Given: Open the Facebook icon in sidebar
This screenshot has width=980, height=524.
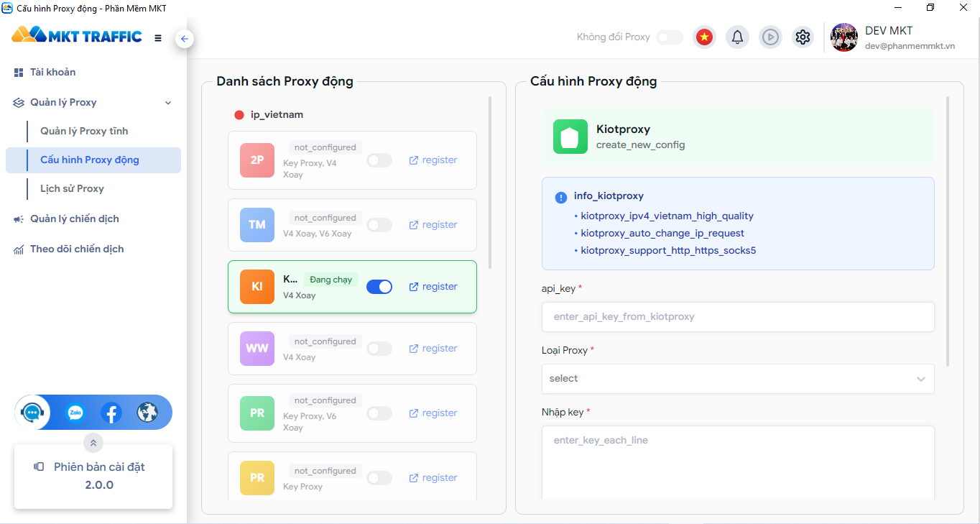Looking at the screenshot, I should (111, 413).
